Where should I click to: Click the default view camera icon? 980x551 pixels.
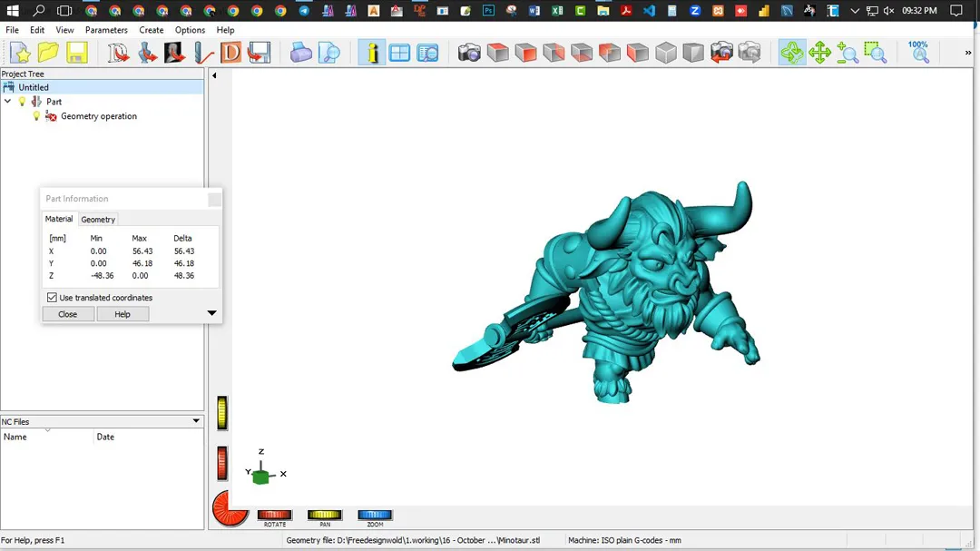point(469,54)
